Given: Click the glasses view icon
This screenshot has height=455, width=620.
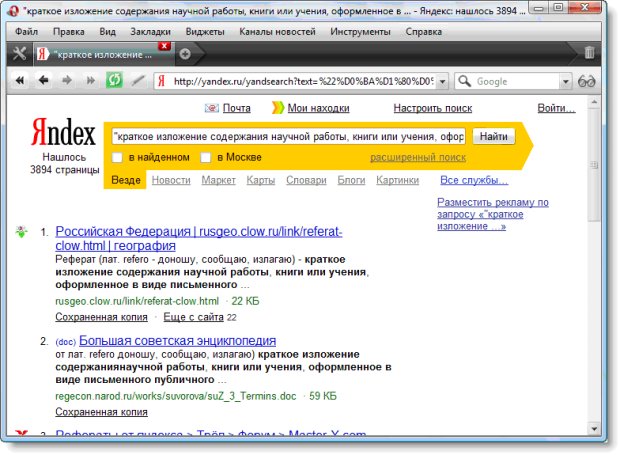Looking at the screenshot, I should (586, 81).
